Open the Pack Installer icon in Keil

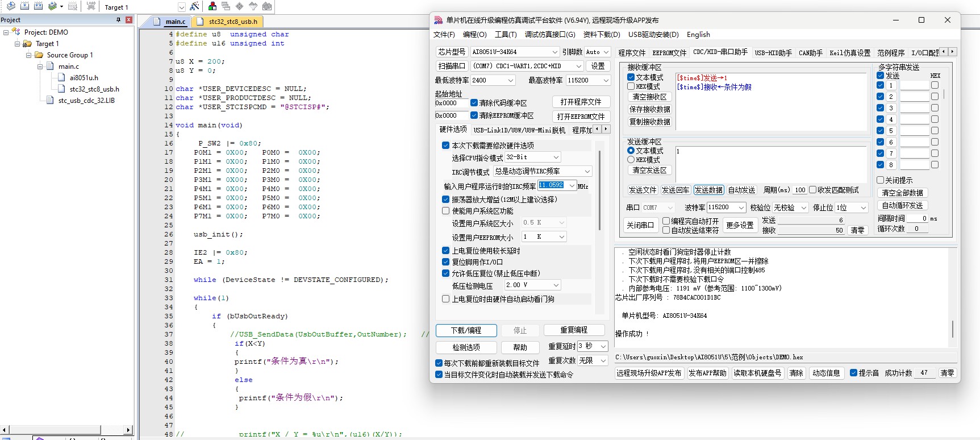click(x=266, y=6)
